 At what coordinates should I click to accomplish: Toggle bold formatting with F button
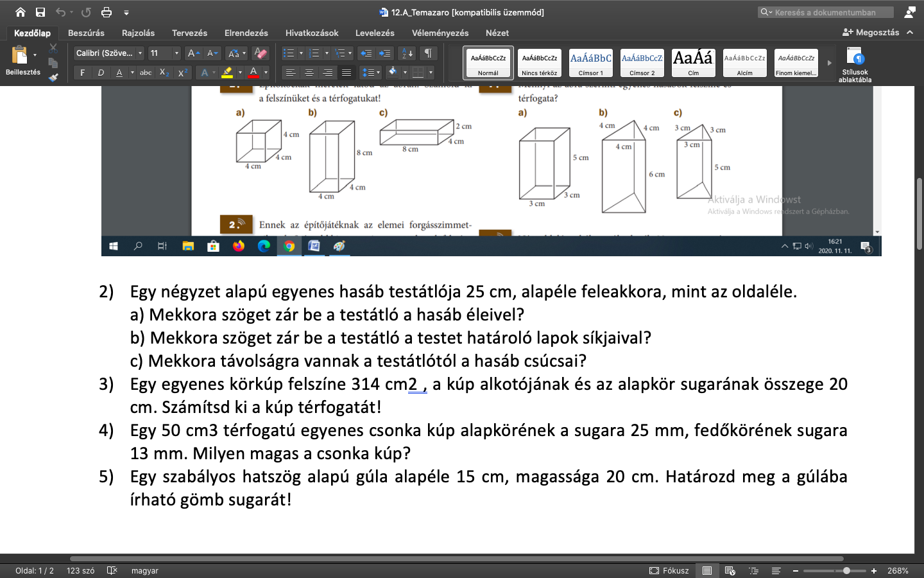point(82,73)
